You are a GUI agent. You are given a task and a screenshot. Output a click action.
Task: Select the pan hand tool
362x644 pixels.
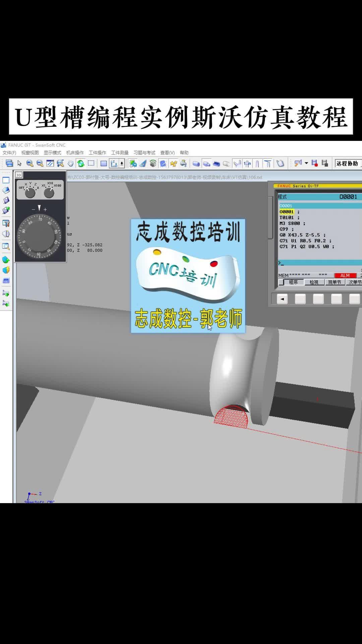pyautogui.click(x=70, y=163)
